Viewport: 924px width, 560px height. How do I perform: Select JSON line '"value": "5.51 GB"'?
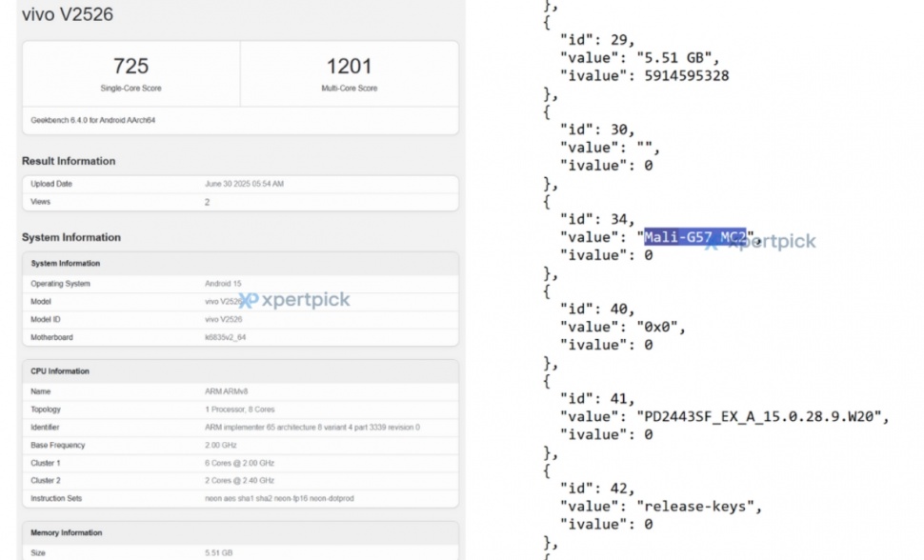[x=640, y=58]
